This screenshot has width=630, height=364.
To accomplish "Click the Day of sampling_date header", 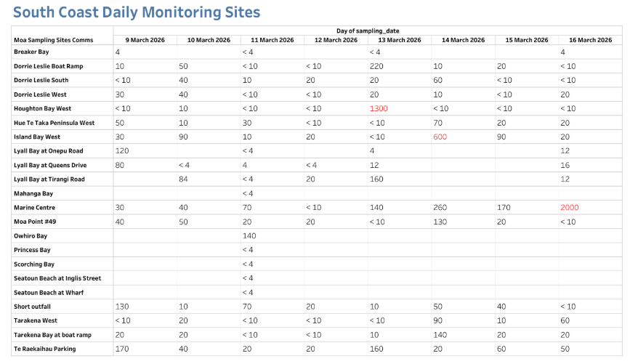I will point(367,31).
